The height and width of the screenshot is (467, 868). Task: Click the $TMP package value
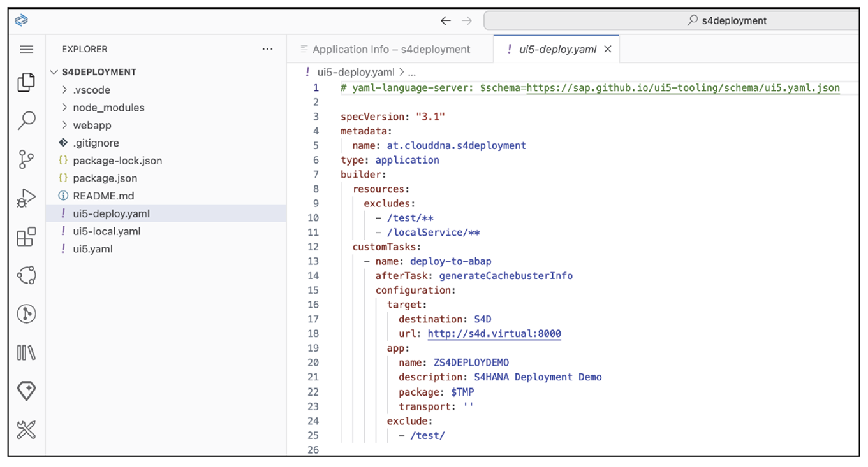coord(462,392)
